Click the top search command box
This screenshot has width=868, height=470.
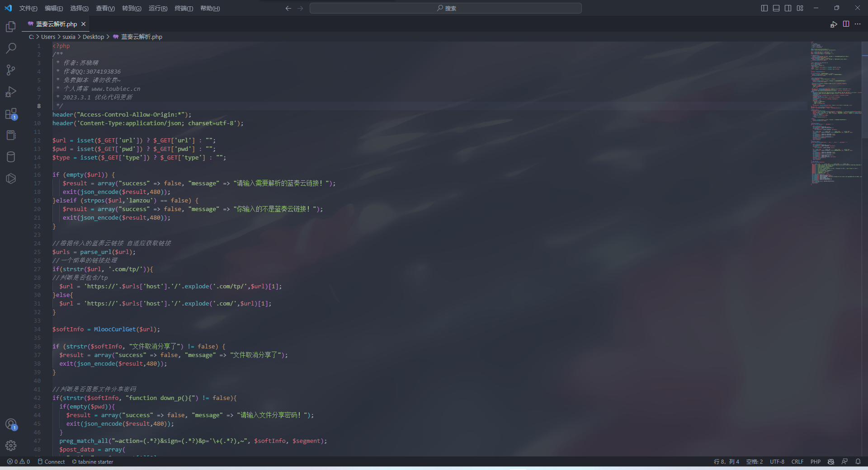[445, 8]
